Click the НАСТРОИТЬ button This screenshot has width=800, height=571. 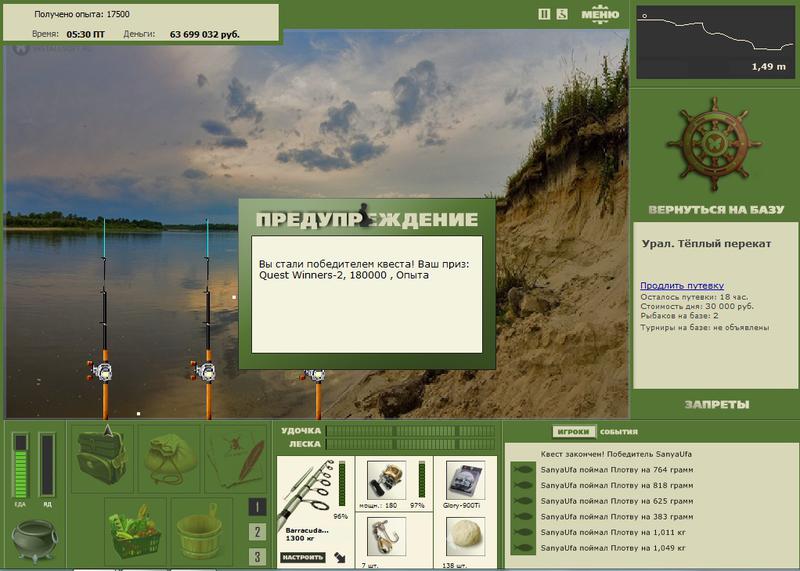pyautogui.click(x=302, y=557)
